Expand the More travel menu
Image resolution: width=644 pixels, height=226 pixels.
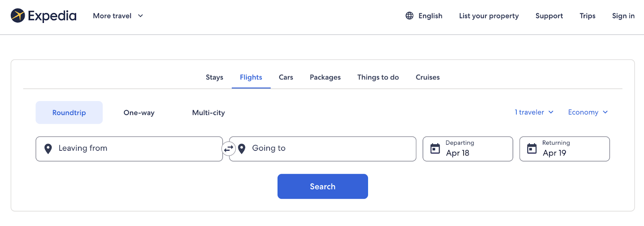click(118, 16)
